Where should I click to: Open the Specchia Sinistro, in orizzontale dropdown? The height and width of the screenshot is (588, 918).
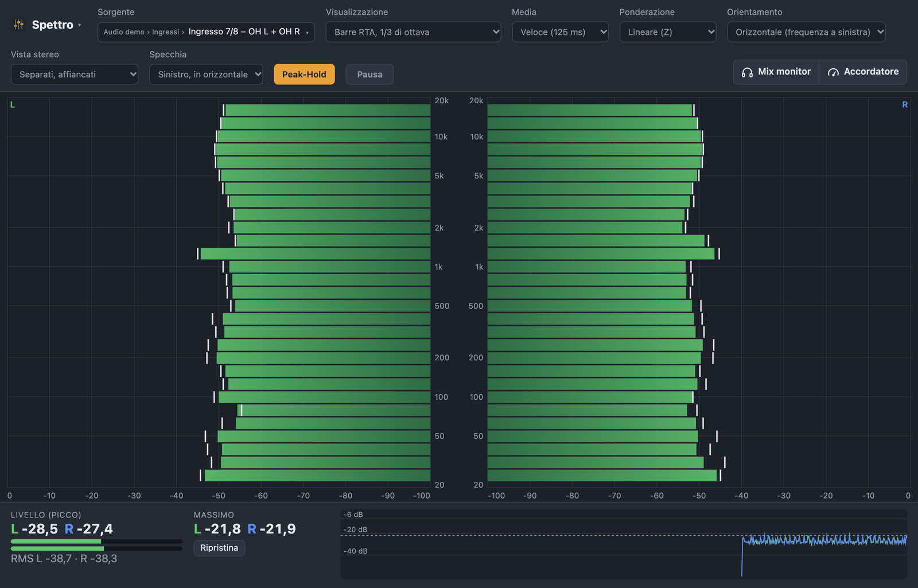206,75
